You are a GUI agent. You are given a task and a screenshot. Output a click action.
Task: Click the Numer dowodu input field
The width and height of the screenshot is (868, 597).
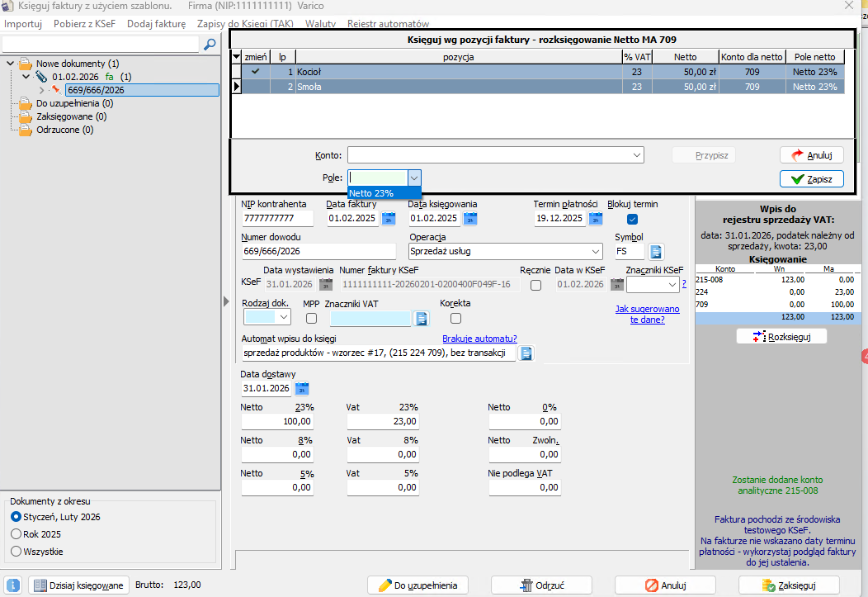318,252
